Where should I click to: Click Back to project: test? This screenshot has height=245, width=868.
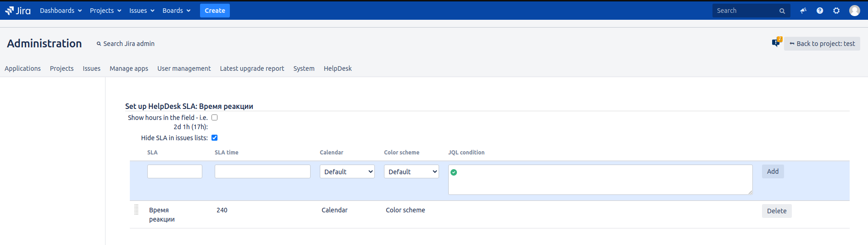[x=822, y=44]
